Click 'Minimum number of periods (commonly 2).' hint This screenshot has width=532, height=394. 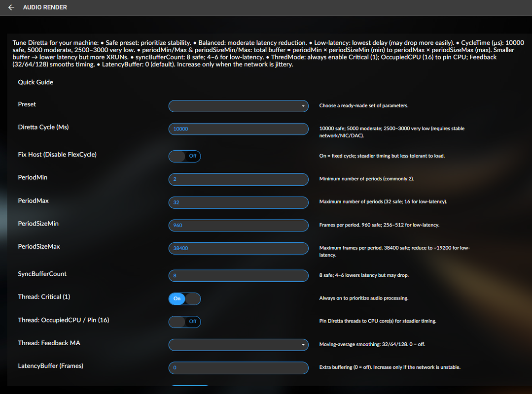[367, 179]
